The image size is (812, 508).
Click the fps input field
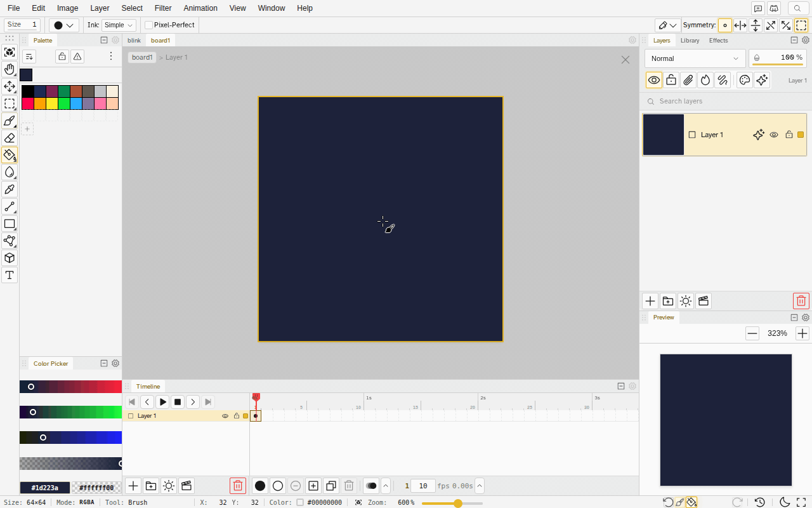[x=423, y=486]
